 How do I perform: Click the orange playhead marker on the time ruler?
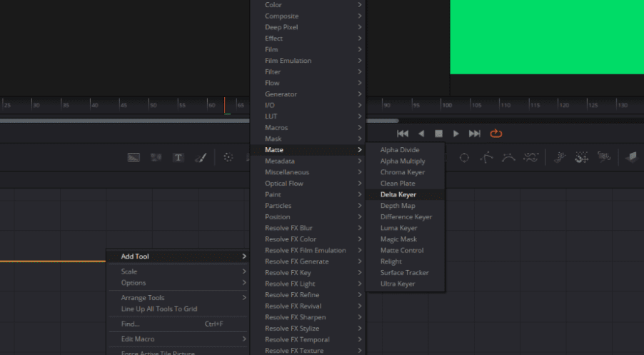(224, 105)
